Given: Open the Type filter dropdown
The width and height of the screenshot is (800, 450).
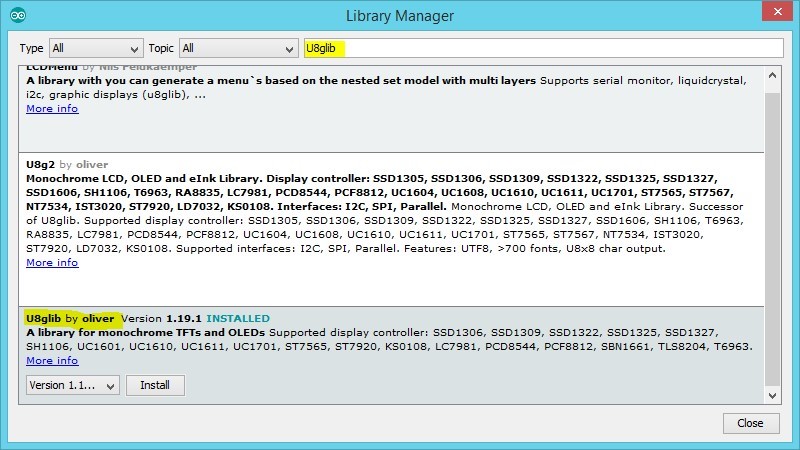Looking at the screenshot, I should click(96, 48).
